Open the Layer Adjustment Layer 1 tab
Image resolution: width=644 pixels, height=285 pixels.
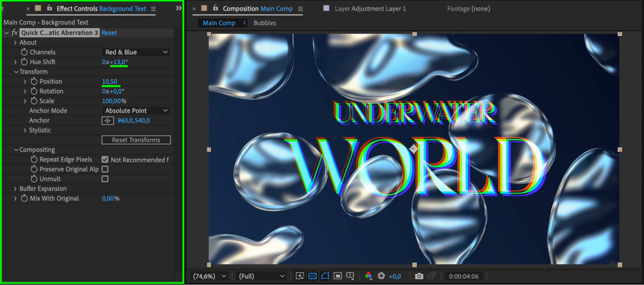370,9
